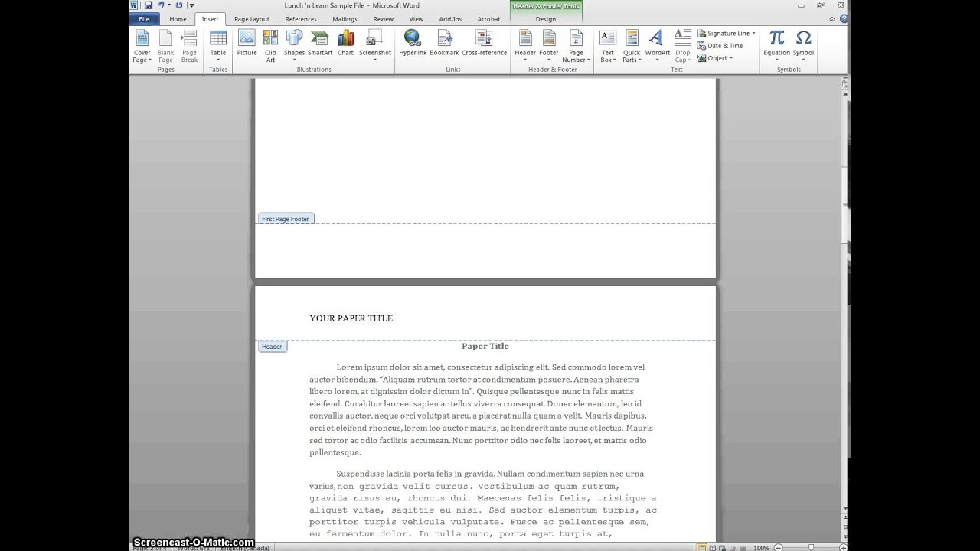Open the Symbol gallery

pos(803,46)
